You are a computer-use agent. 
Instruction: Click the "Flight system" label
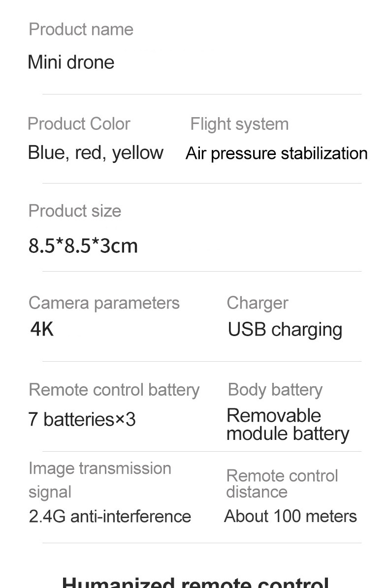click(239, 124)
